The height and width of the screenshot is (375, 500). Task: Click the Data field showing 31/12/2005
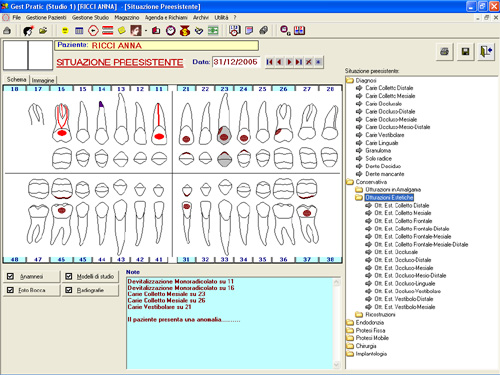pos(236,62)
